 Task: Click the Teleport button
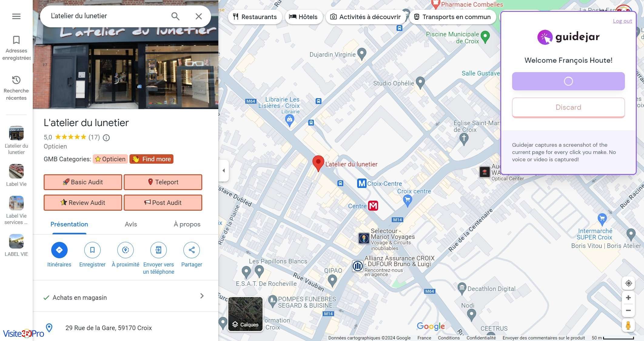[x=163, y=182]
